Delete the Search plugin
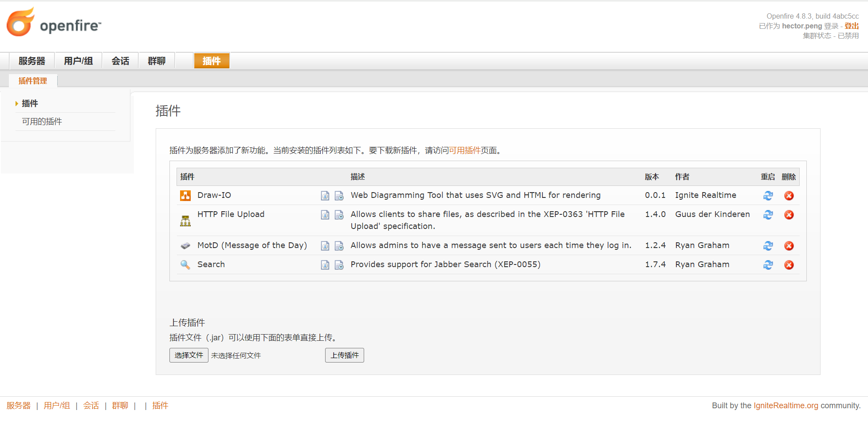The height and width of the screenshot is (422, 868). pyautogui.click(x=789, y=265)
